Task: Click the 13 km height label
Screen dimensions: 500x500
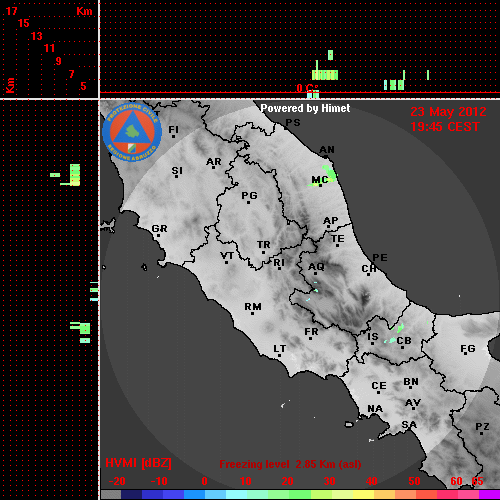Action: click(x=37, y=36)
